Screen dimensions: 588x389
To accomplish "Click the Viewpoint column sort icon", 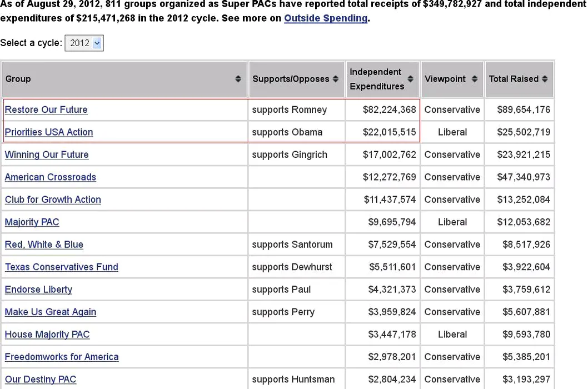I will (x=474, y=79).
